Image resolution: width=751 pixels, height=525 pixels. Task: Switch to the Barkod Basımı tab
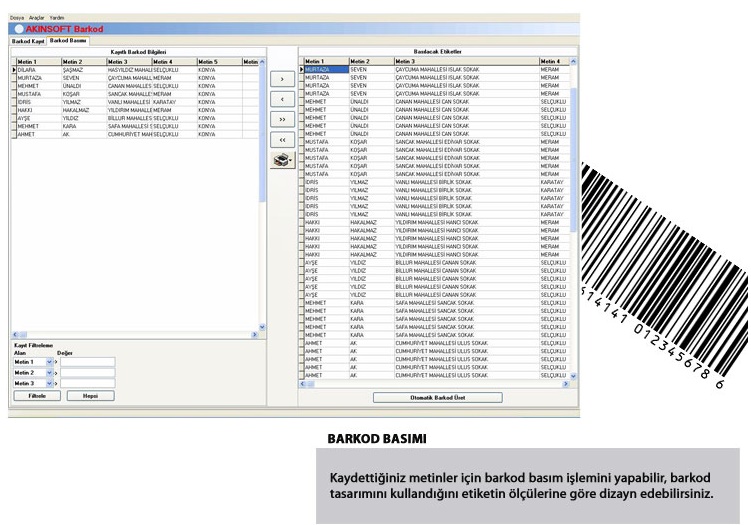tap(68, 41)
